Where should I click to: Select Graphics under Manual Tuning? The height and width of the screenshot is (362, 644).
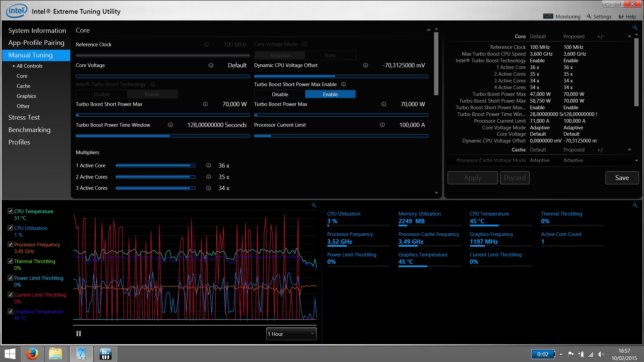click(x=26, y=96)
